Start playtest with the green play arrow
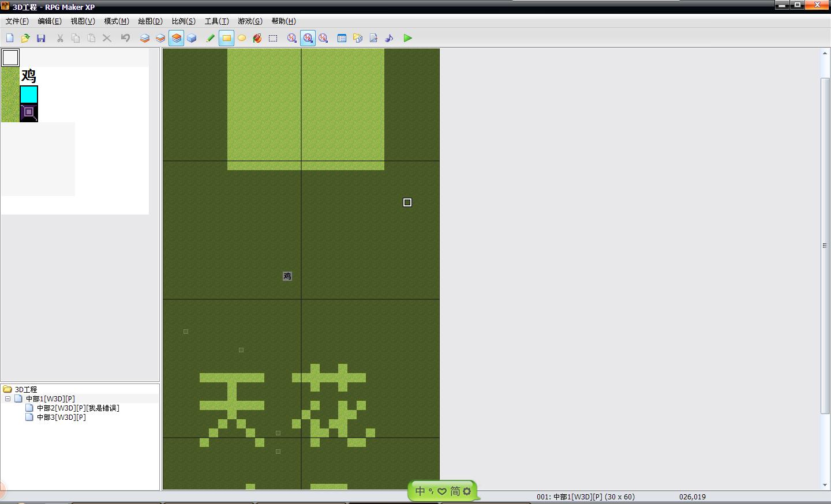 408,38
